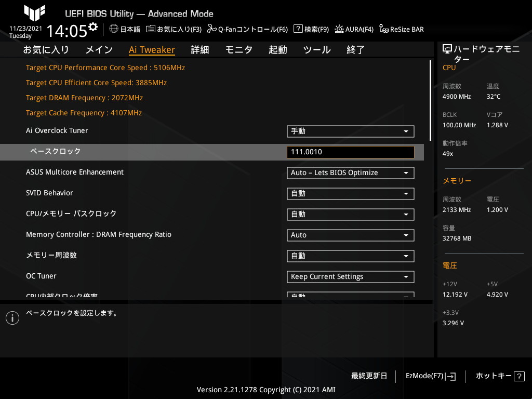Click memory capacity value 32768 MB

click(457, 238)
